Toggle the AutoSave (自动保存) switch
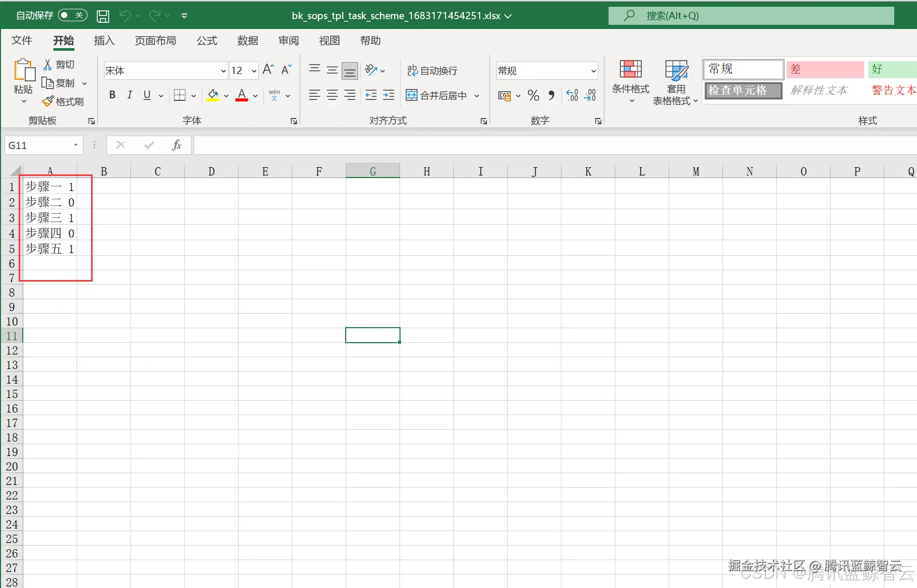The height and width of the screenshot is (588, 917). point(72,16)
